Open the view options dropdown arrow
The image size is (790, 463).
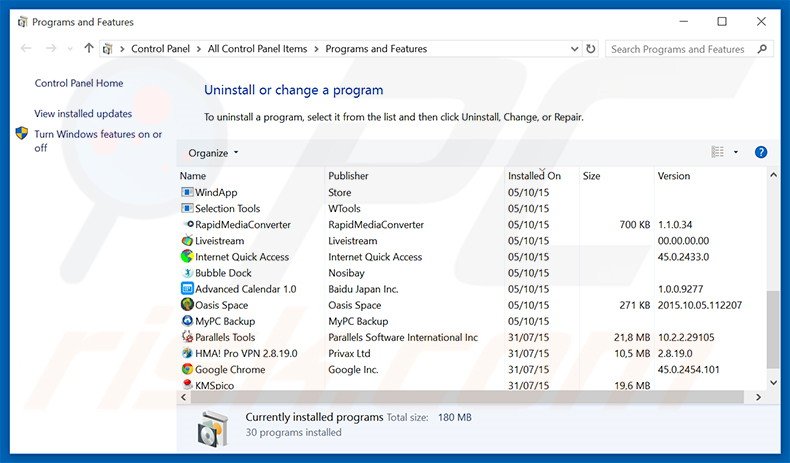click(x=736, y=152)
